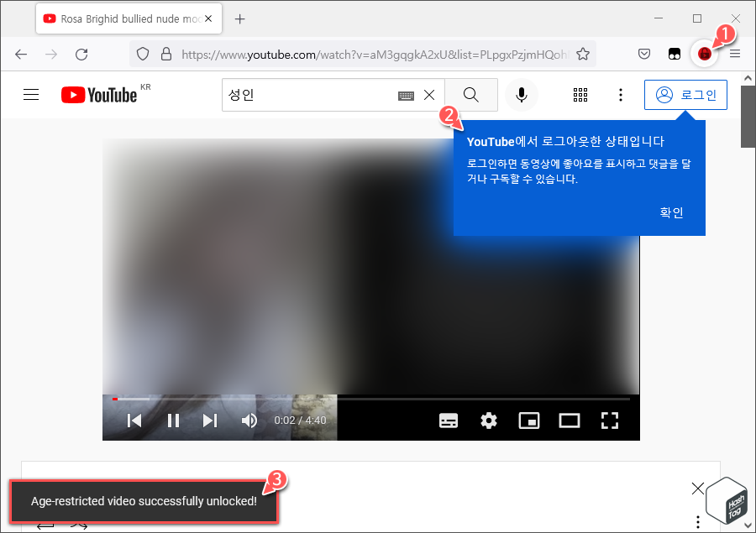
Task: Mute the video volume
Action: coord(249,421)
